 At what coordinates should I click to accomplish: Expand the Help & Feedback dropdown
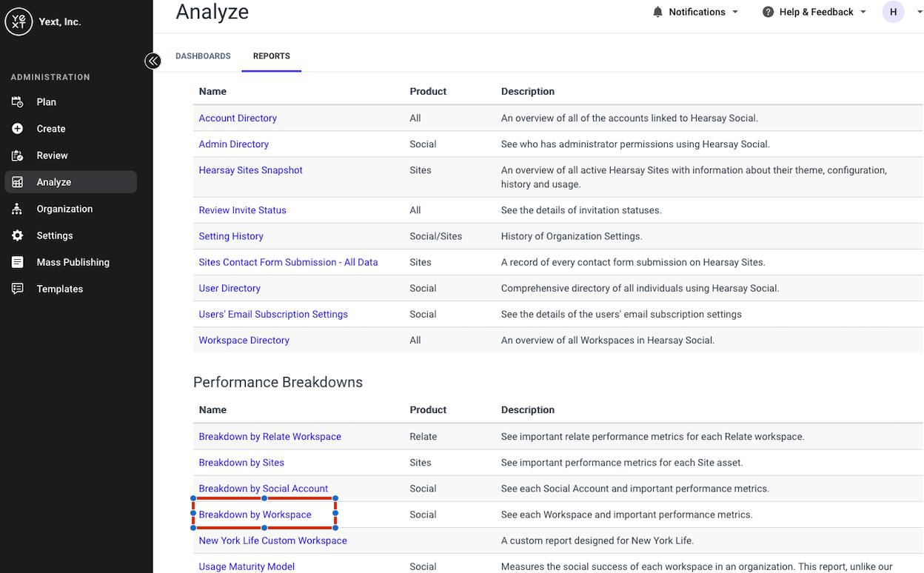814,12
